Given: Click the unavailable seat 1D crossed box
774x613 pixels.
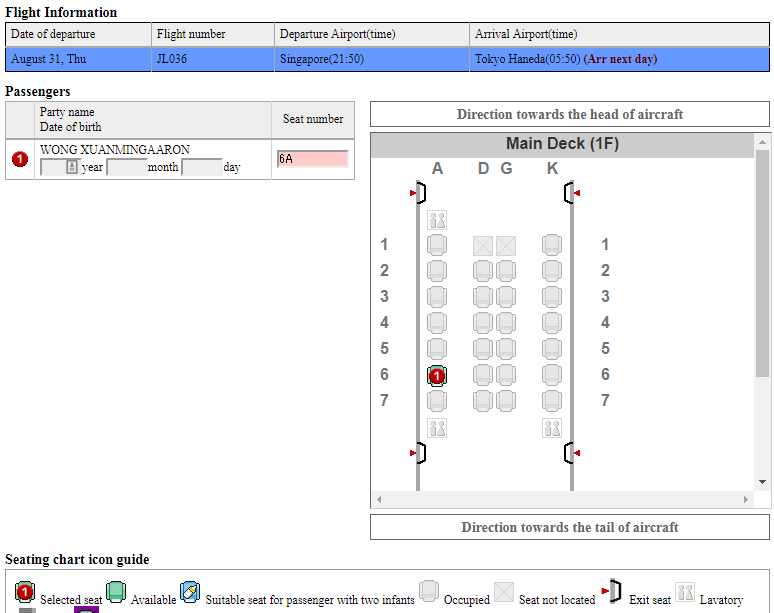Looking at the screenshot, I should click(483, 245).
